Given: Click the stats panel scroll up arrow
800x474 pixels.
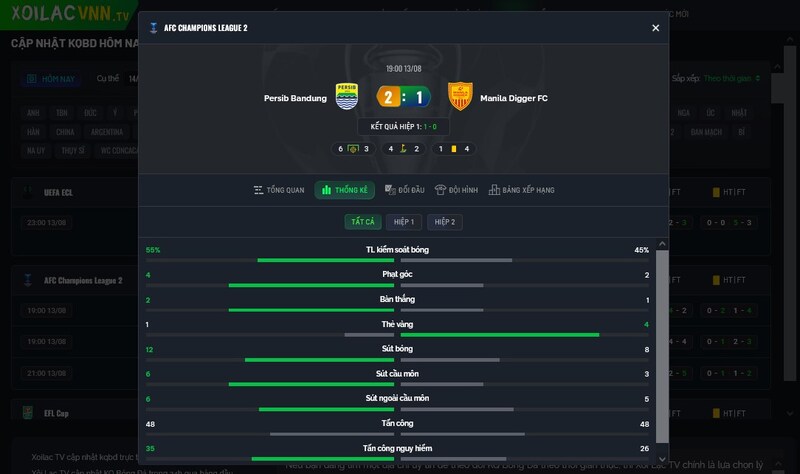Looking at the screenshot, I should tap(662, 244).
